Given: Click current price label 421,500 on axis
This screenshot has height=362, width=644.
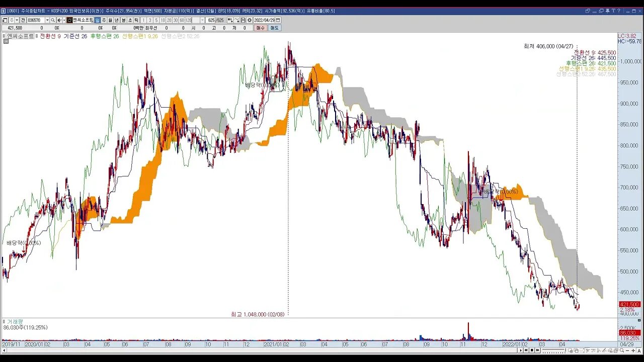Looking at the screenshot, I should 629,304.
